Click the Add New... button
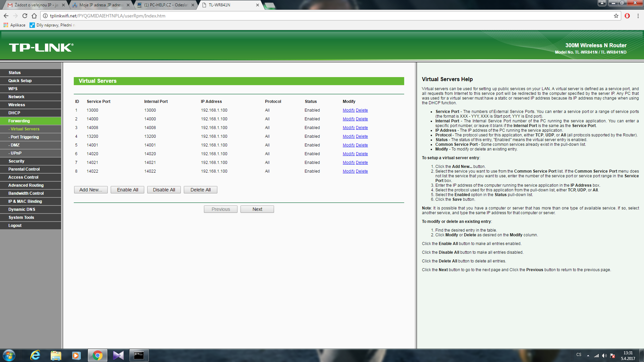Image resolution: width=644 pixels, height=362 pixels. coord(91,190)
